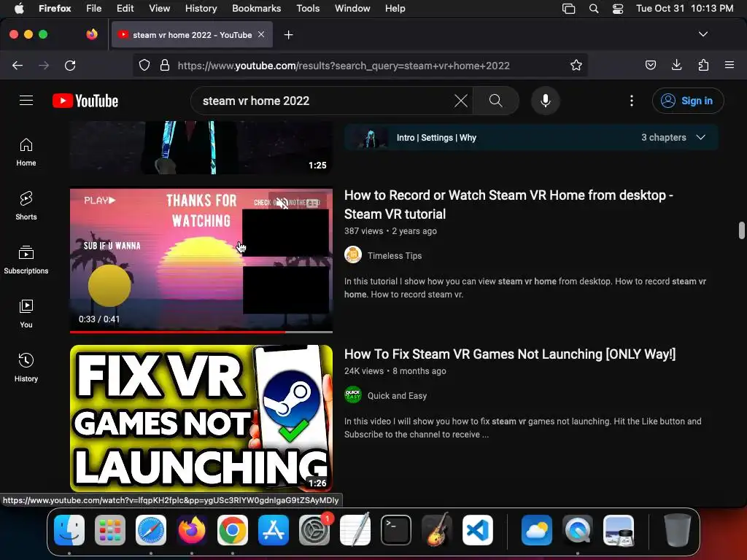
Task: Unmute the video preview speaker icon
Action: [x=282, y=203]
